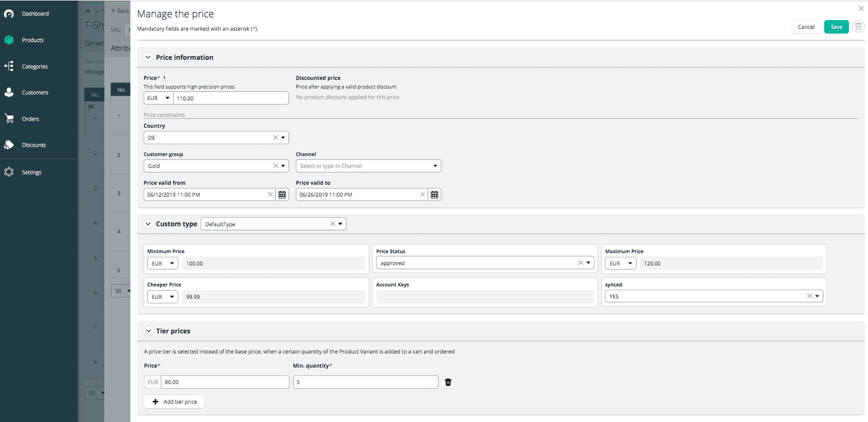Collapse the Custom type section
This screenshot has height=422, width=868.
tap(149, 223)
